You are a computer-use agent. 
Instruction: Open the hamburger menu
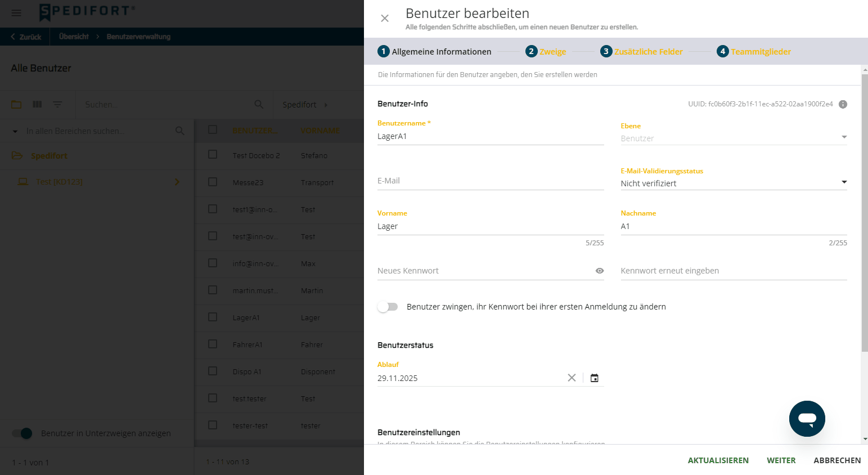16,13
